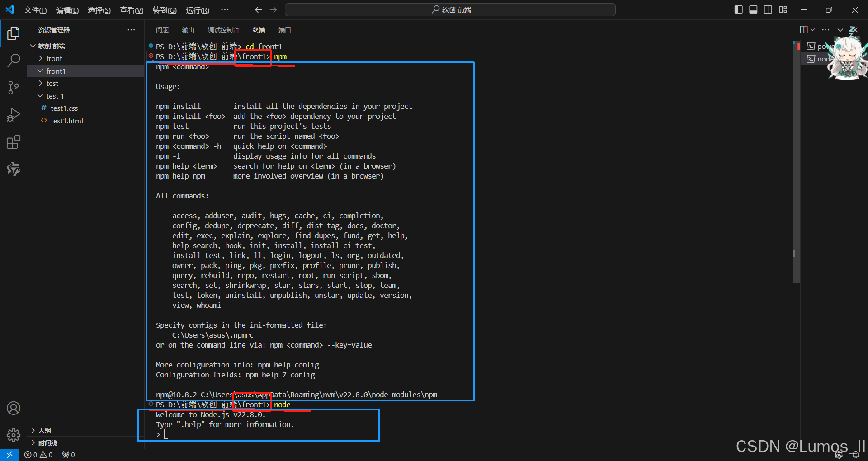The width and height of the screenshot is (868, 461).
Task: Click the 'npm install <foo>' usage line
Action: click(276, 116)
